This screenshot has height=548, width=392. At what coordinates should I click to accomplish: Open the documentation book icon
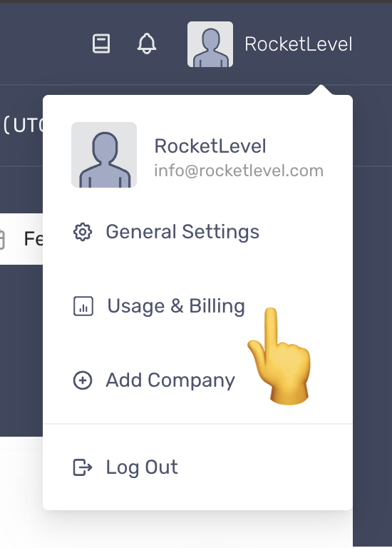101,44
